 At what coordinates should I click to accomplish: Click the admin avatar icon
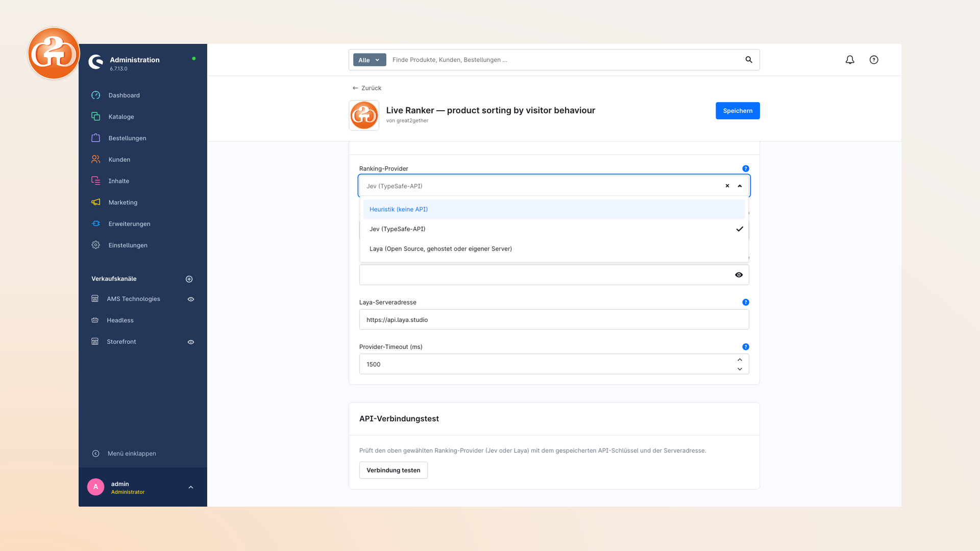coord(95,487)
